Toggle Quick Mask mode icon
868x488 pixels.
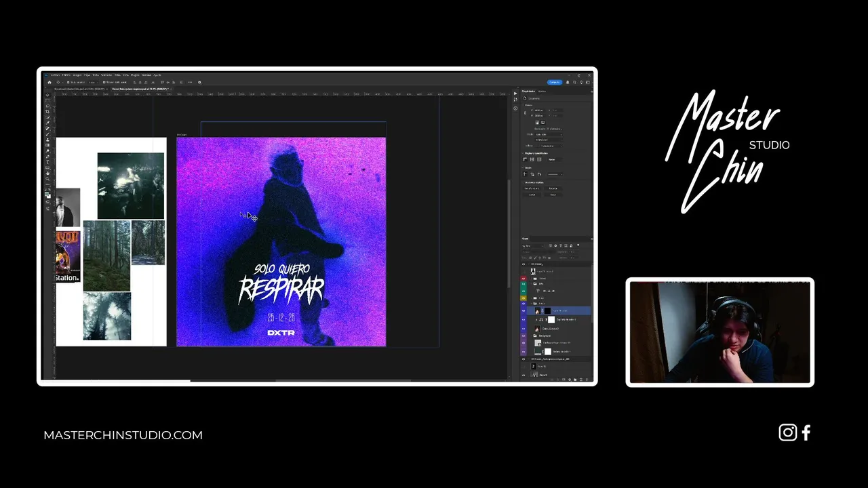47,202
